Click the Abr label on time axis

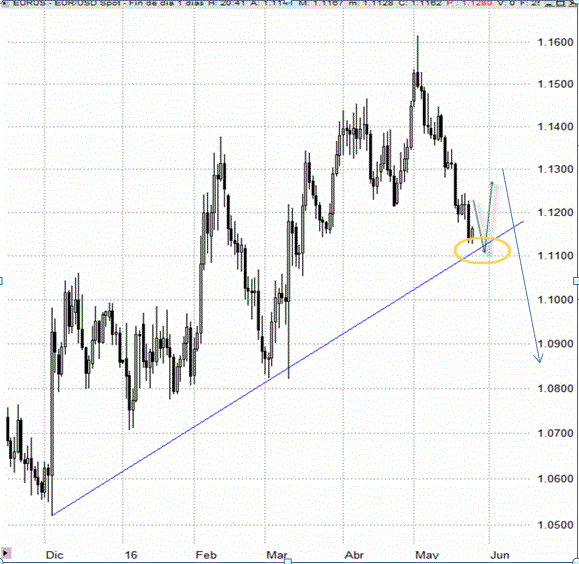coord(354,555)
